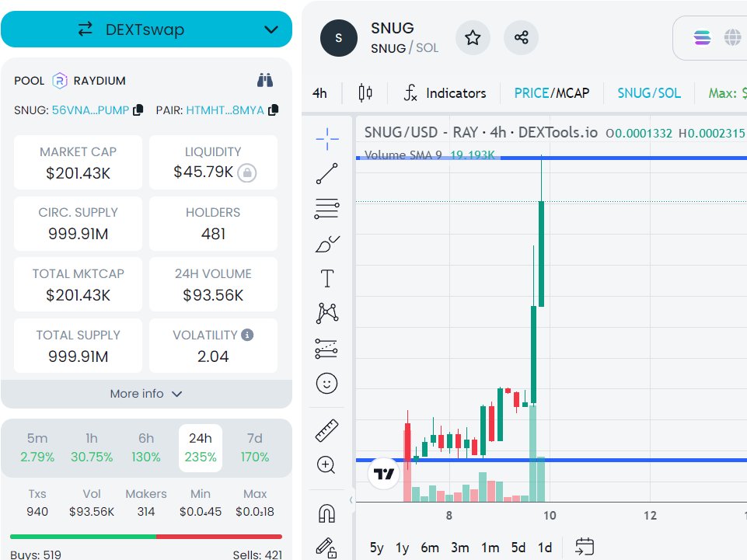Select the crosshair cursor tool

(x=326, y=138)
